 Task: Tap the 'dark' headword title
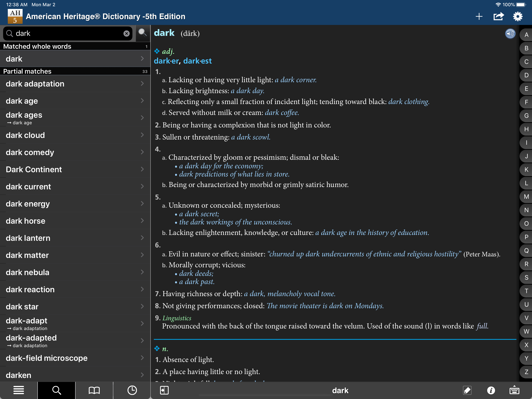pyautogui.click(x=164, y=33)
